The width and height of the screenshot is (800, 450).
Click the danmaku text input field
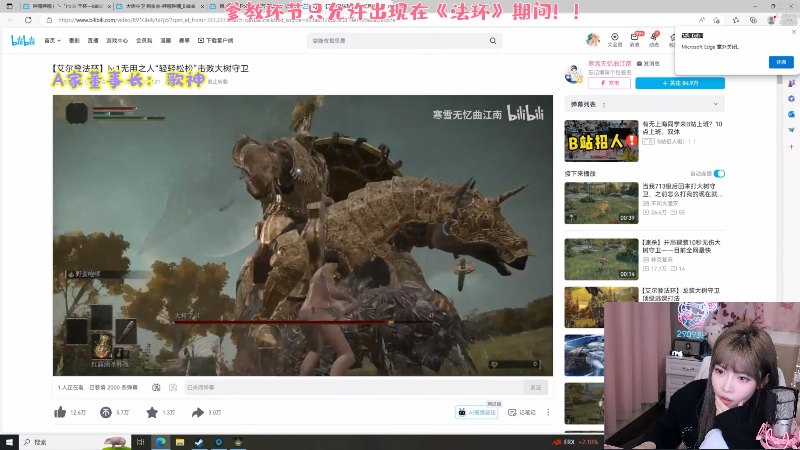(353, 387)
